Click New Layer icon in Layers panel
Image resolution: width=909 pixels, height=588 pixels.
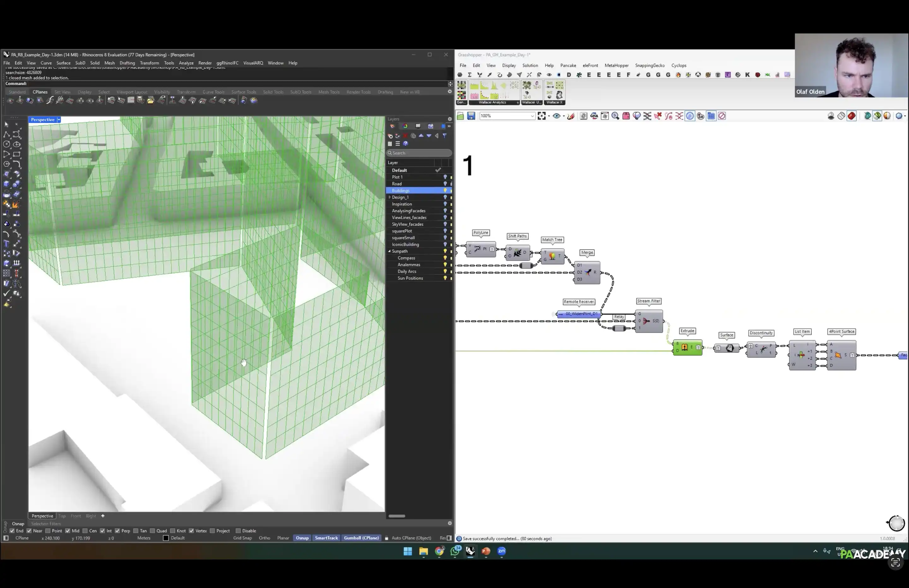click(390, 136)
